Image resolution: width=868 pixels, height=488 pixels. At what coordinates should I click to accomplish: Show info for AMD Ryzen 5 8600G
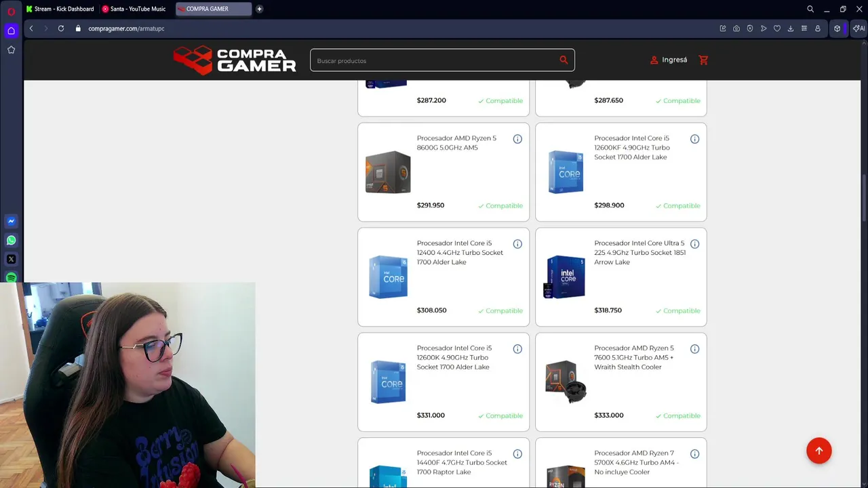pyautogui.click(x=517, y=139)
